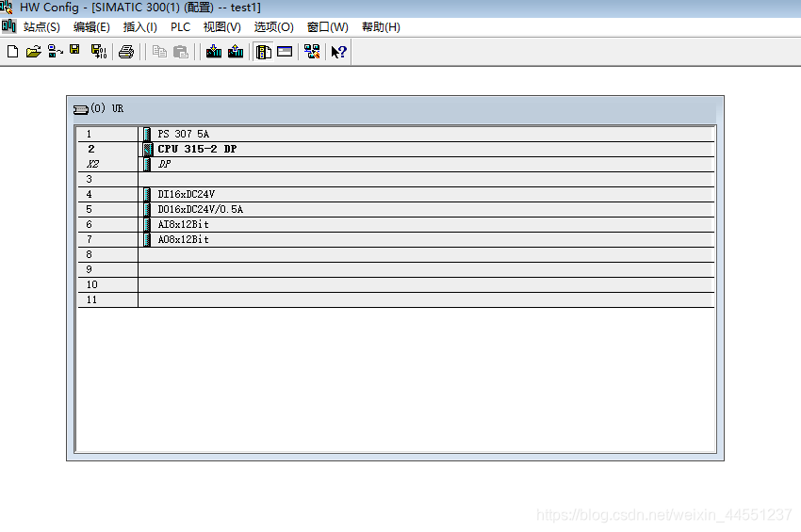Viewport: 801px width, 532px height.
Task: Select empty slot 10 in rack
Action: coord(396,285)
